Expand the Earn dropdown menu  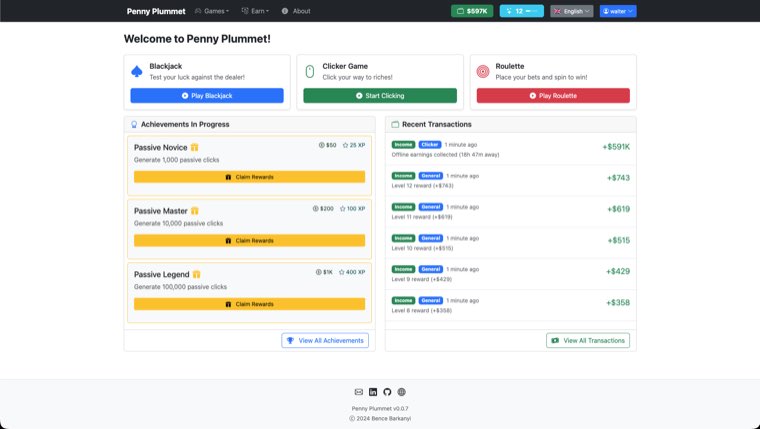[256, 11]
